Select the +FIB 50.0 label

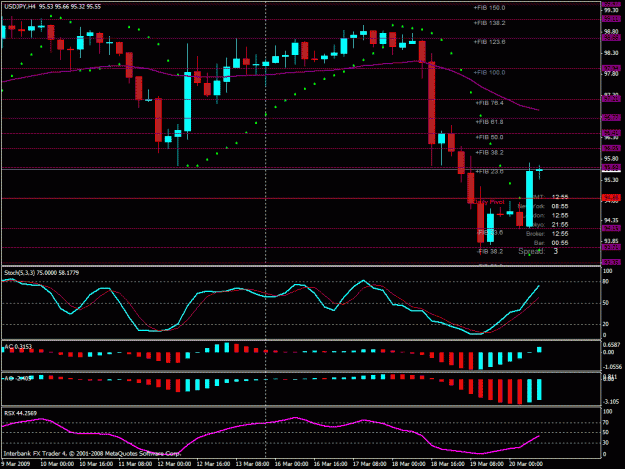(x=489, y=137)
